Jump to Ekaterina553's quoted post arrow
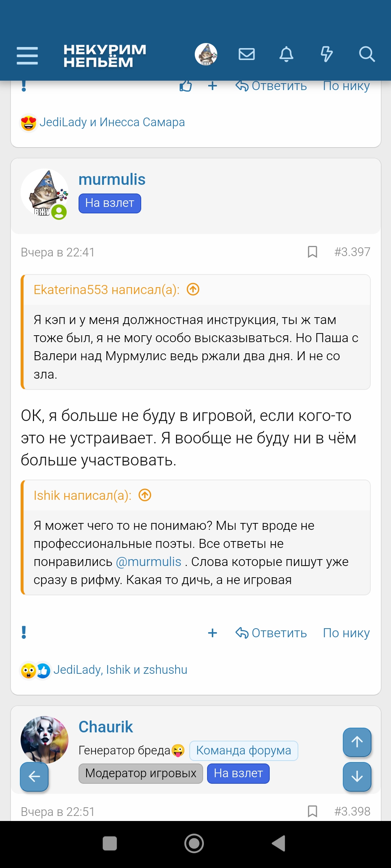The height and width of the screenshot is (868, 391). tap(193, 289)
